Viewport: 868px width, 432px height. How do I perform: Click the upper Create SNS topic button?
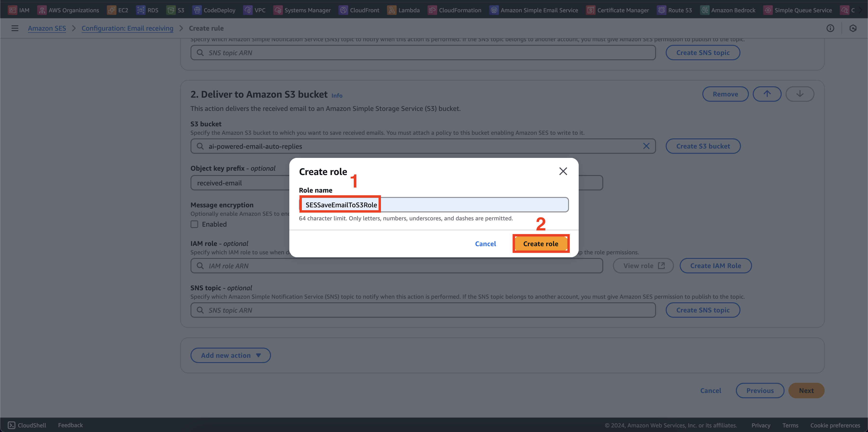point(703,53)
